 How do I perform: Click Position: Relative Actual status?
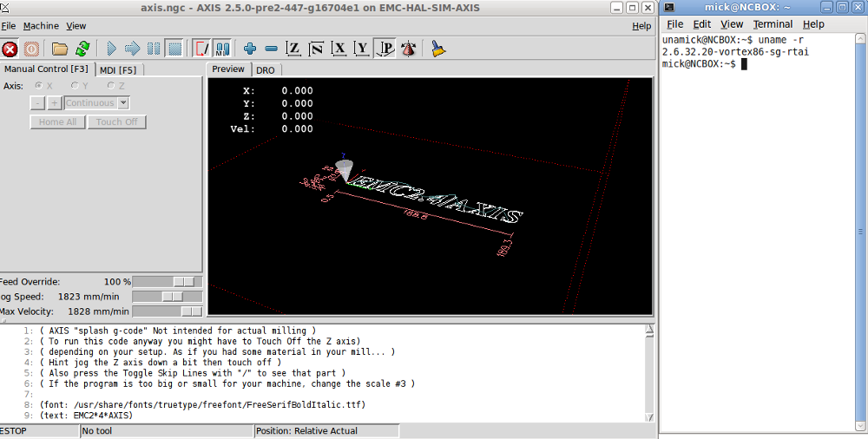pyautogui.click(x=326, y=430)
